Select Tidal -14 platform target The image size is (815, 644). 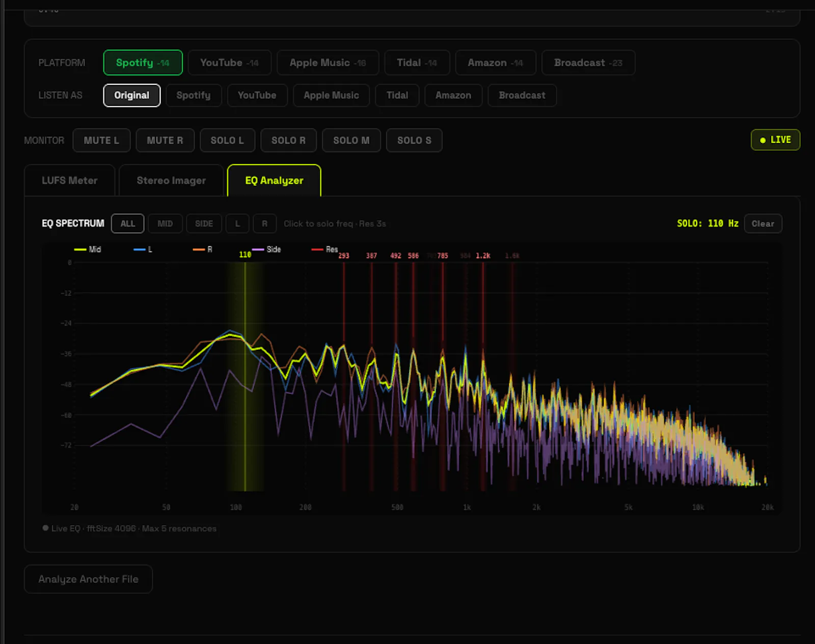[x=417, y=63]
